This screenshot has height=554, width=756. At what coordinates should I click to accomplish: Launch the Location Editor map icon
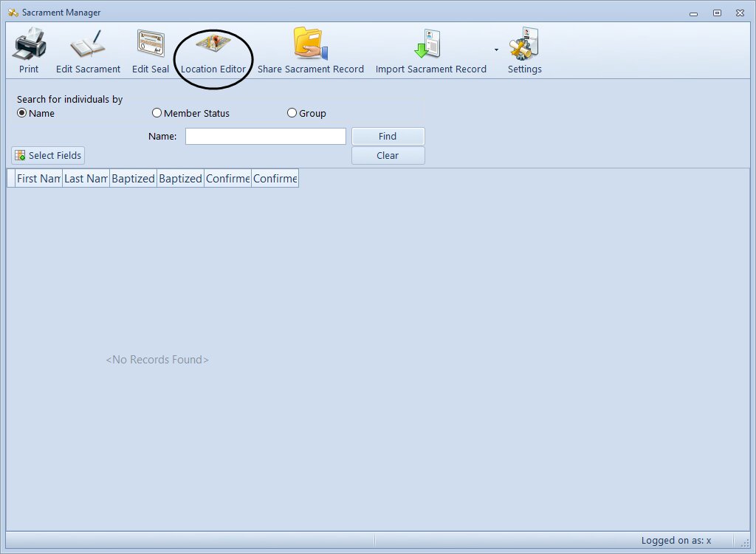click(213, 44)
